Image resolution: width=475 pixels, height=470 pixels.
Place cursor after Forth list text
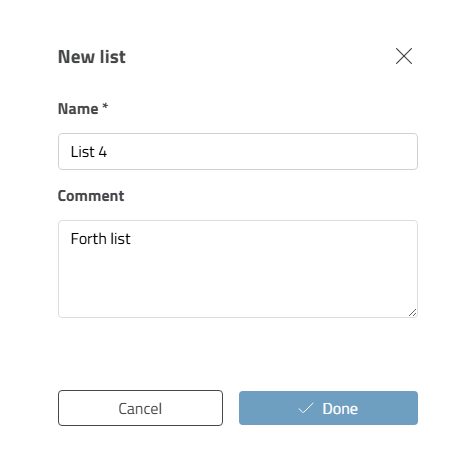131,239
